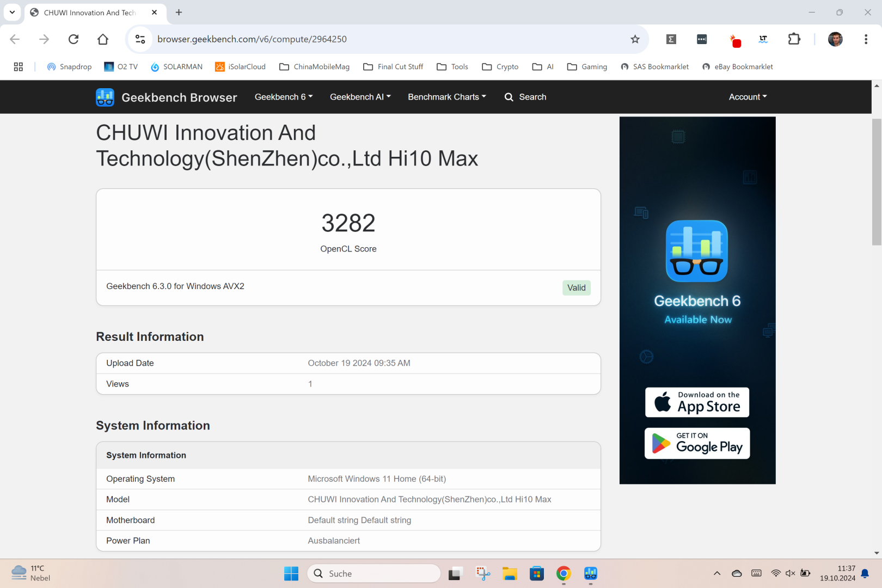This screenshot has width=882, height=588.
Task: Open the ChinaMobileMag bookmark folder
Action: point(314,67)
